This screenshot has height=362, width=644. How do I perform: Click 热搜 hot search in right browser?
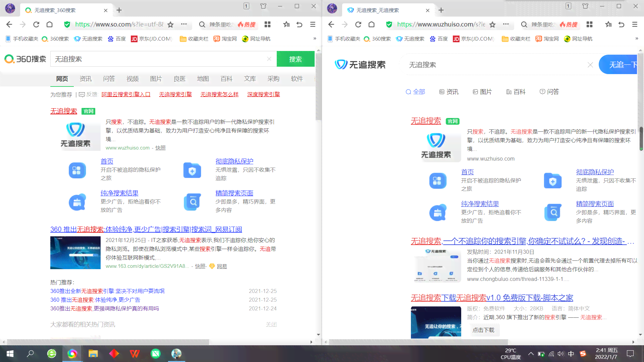coord(569,24)
